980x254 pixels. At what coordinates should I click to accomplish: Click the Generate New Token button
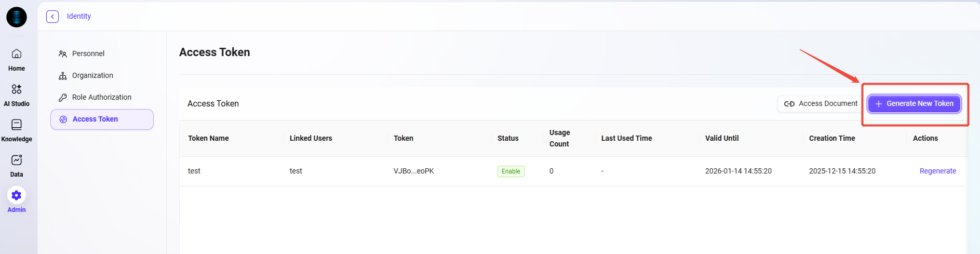[x=914, y=104]
